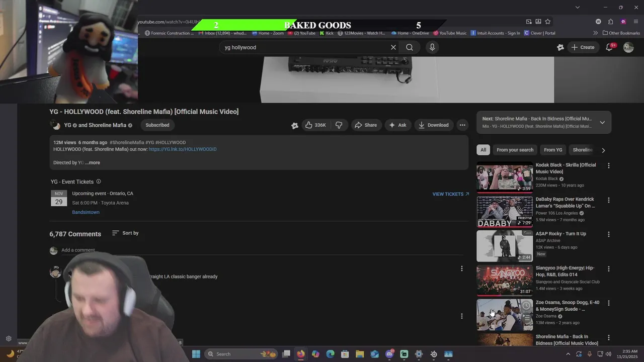The width and height of the screenshot is (644, 362).
Task: Open menu for DaBaby video
Action: click(x=609, y=200)
